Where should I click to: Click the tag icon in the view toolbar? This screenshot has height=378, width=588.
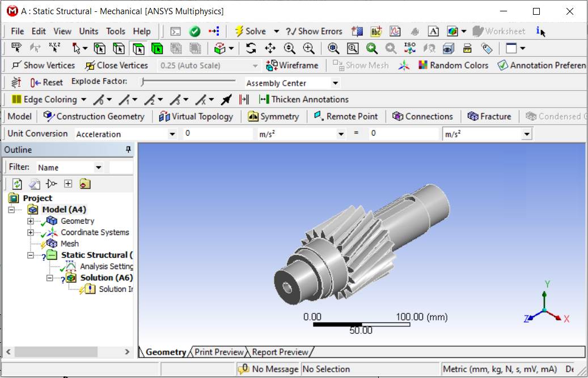(487, 48)
